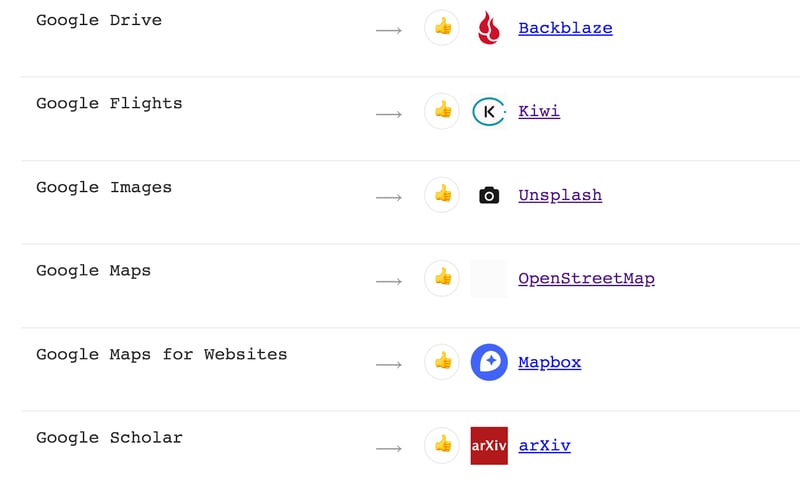Select the Google Maps for Websites label
Viewport: 800px width, 500px height.
pos(161,354)
